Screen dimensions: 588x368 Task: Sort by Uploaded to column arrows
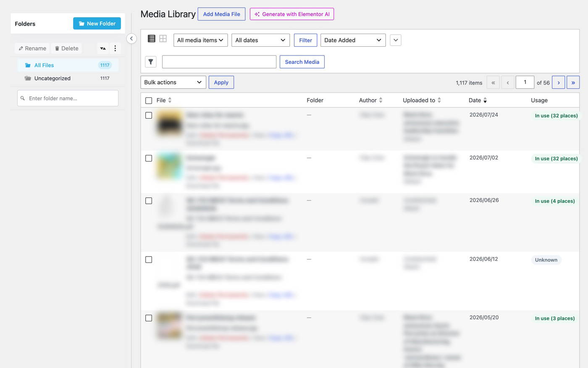439,100
